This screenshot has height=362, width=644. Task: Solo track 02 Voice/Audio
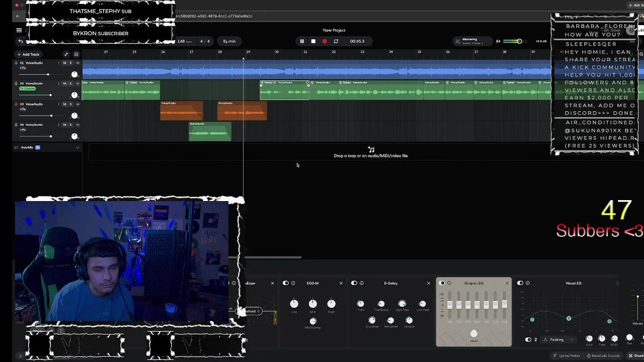click(70, 83)
